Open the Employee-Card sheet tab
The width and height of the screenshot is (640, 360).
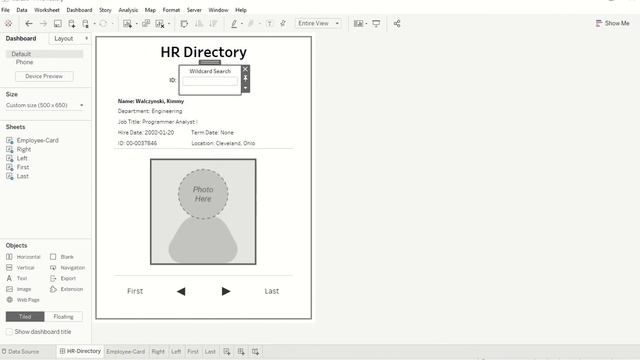(125, 351)
